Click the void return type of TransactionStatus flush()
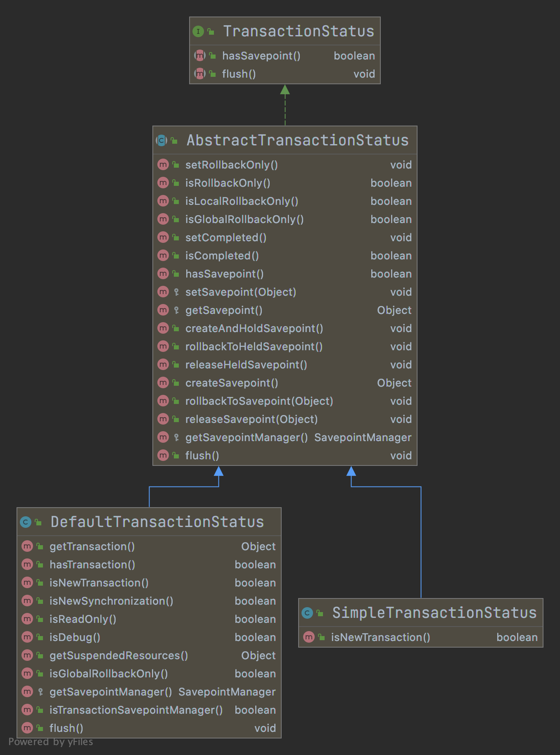This screenshot has height=755, width=560. point(364,74)
